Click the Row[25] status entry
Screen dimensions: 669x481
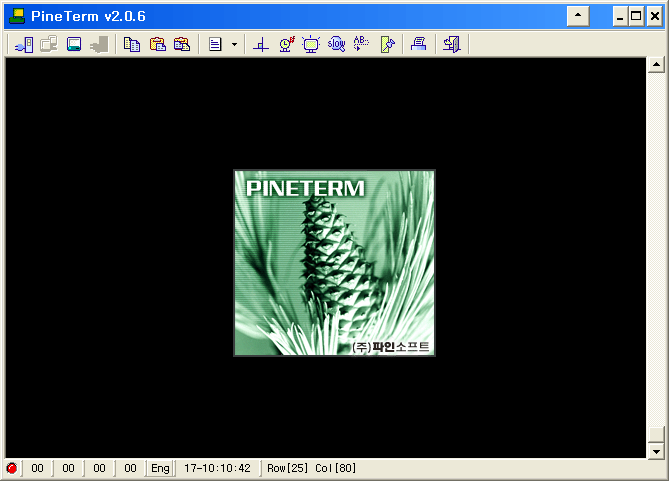[287, 468]
